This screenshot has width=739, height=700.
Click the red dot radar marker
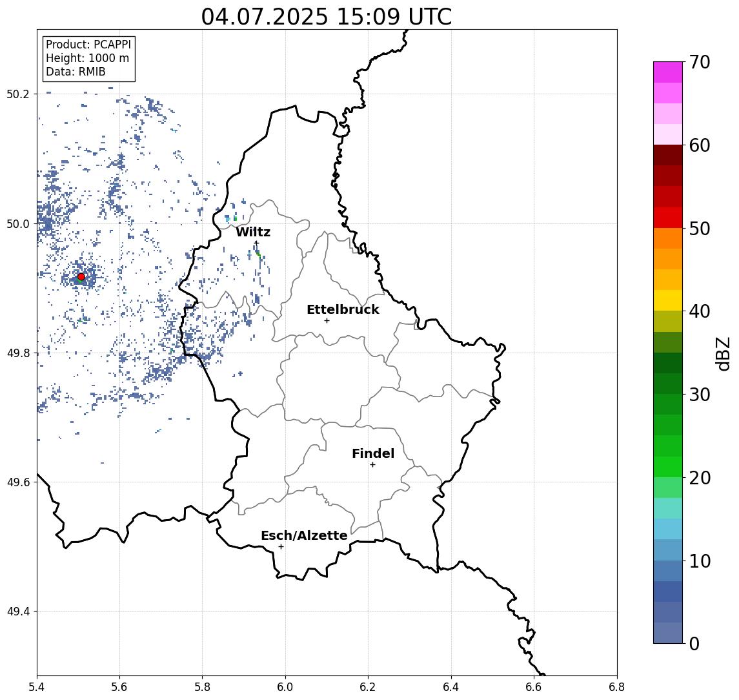tap(81, 277)
